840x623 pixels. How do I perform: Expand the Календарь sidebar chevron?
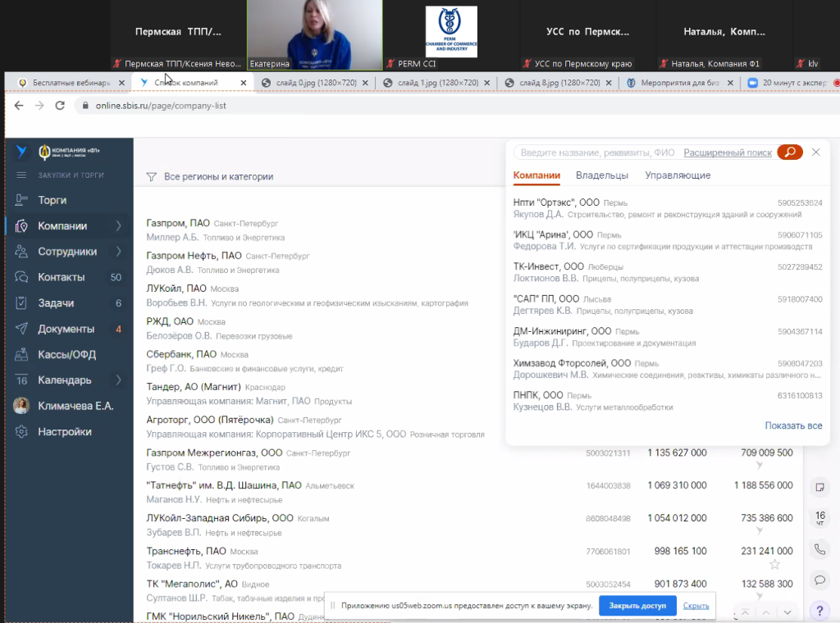[118, 380]
